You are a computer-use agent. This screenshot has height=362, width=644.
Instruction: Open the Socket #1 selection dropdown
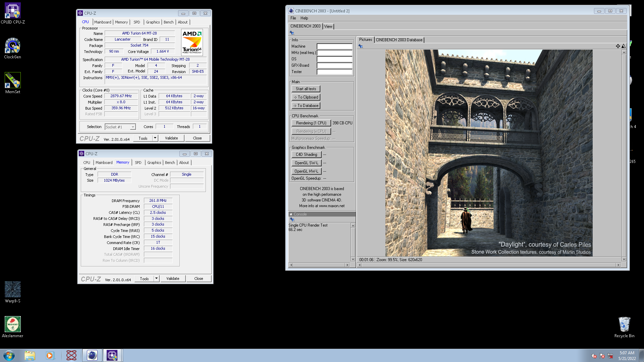(x=120, y=127)
